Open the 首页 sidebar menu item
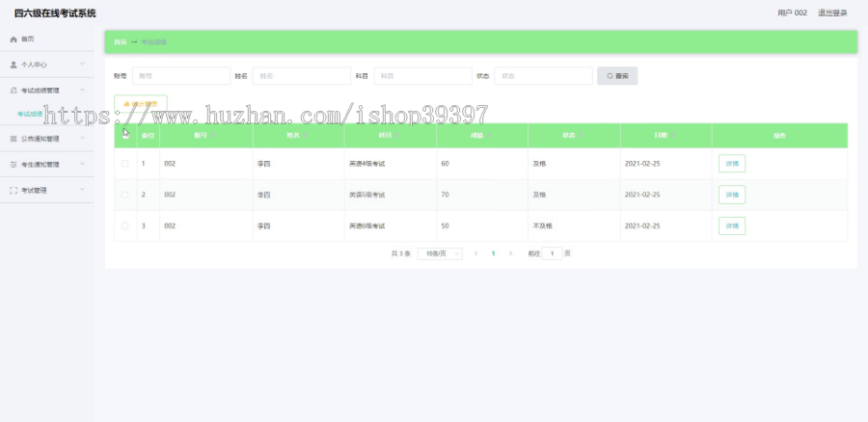 (47, 40)
